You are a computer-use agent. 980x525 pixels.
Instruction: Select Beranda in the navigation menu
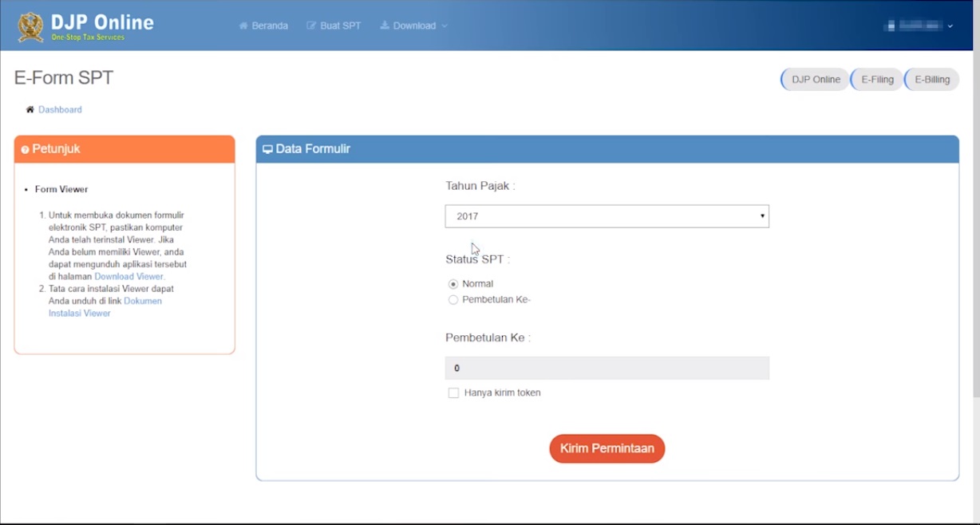coord(264,25)
